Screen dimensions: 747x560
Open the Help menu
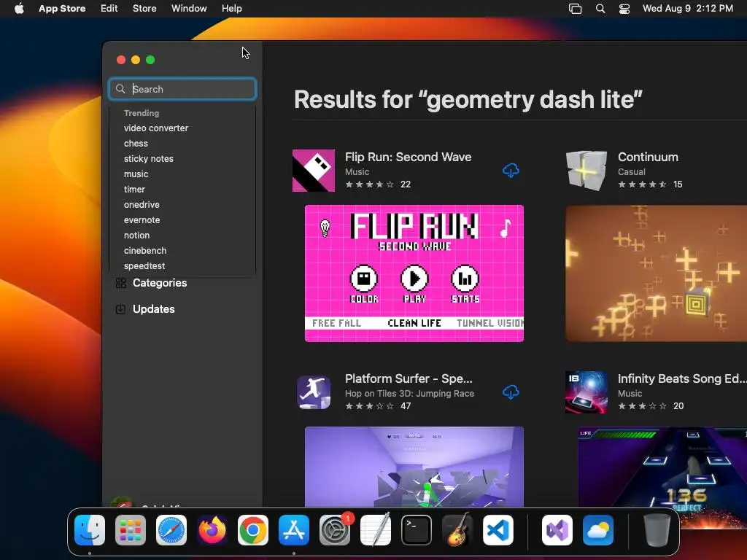pyautogui.click(x=231, y=9)
